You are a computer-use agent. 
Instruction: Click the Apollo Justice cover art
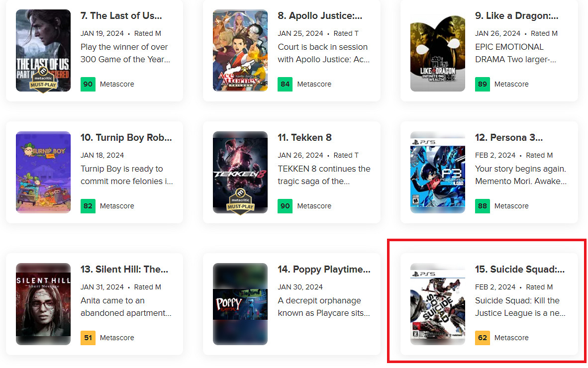[x=240, y=50]
